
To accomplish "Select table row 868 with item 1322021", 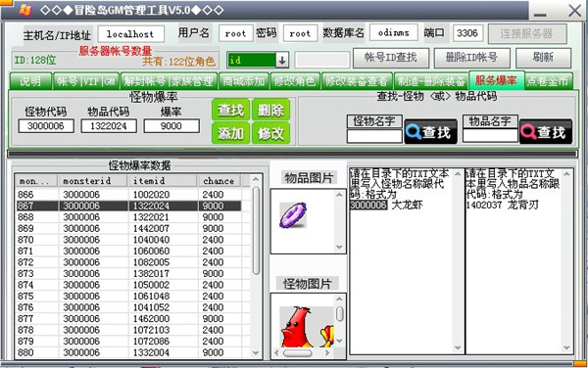I will [x=128, y=217].
